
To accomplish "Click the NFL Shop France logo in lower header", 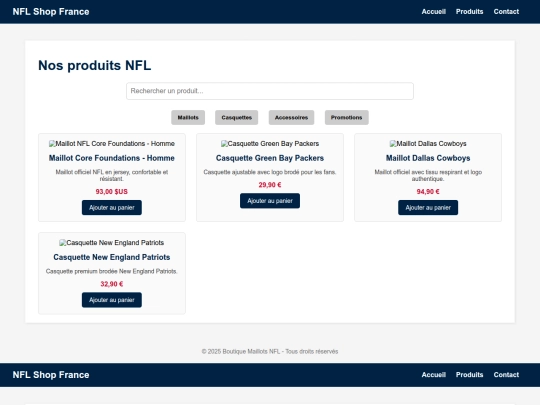I will (51, 375).
